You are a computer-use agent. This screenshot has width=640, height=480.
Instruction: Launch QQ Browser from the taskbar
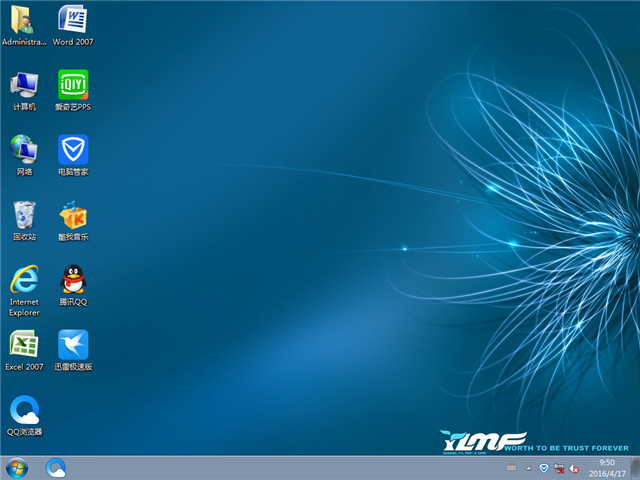coord(56,467)
